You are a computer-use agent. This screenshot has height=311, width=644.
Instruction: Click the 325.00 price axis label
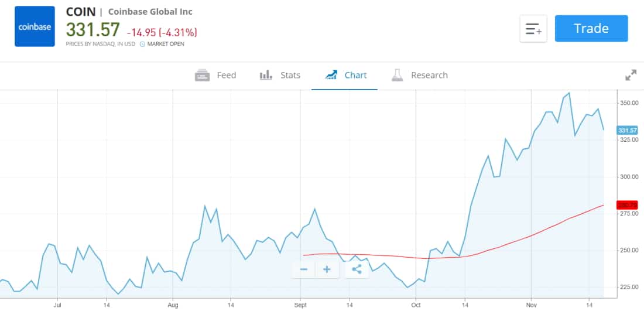point(629,139)
